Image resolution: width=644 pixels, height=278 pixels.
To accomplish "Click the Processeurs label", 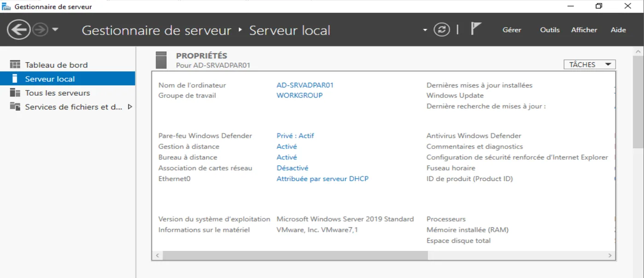I will [x=446, y=219].
